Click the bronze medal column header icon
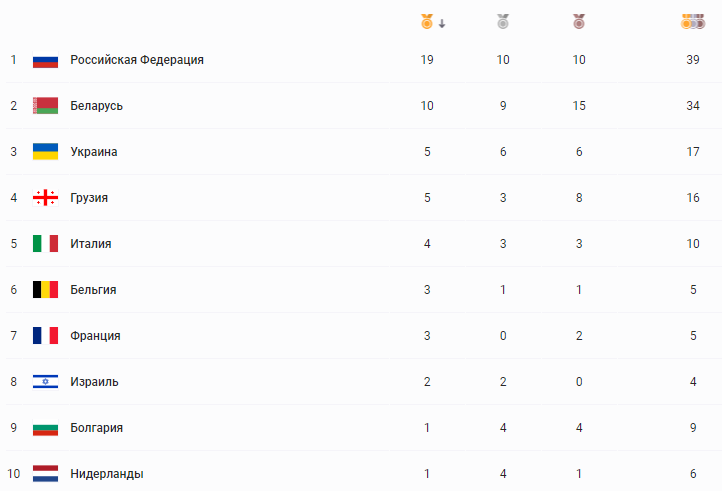Screen dimensions: 722x491 [579, 22]
